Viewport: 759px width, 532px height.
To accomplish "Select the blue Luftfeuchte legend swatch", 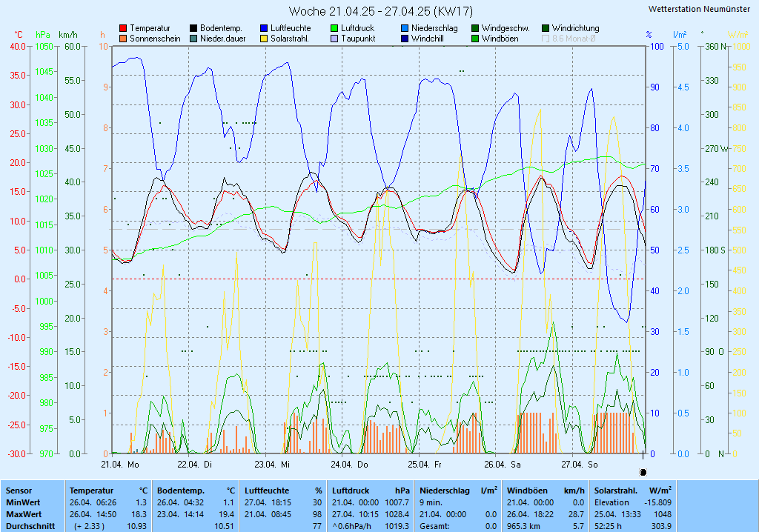I will 264,29.
